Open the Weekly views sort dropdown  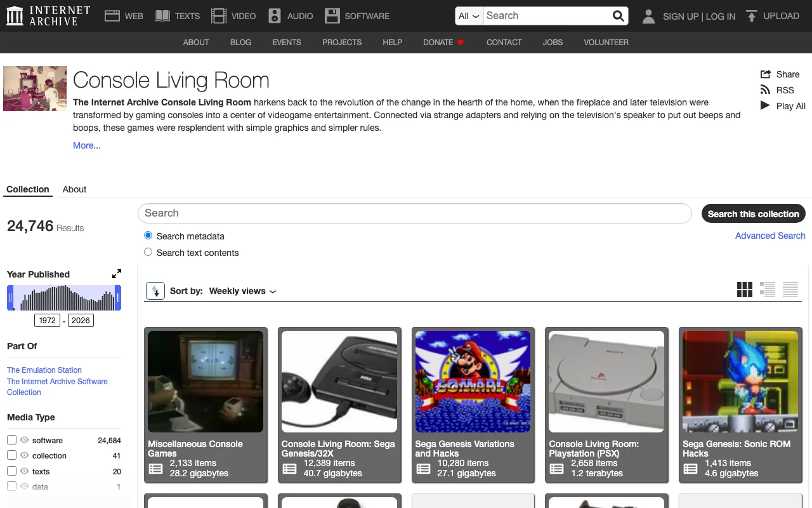[243, 291]
